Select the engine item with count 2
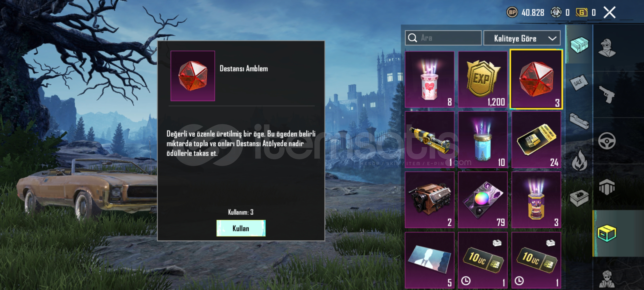This screenshot has width=644, height=290. click(x=429, y=200)
